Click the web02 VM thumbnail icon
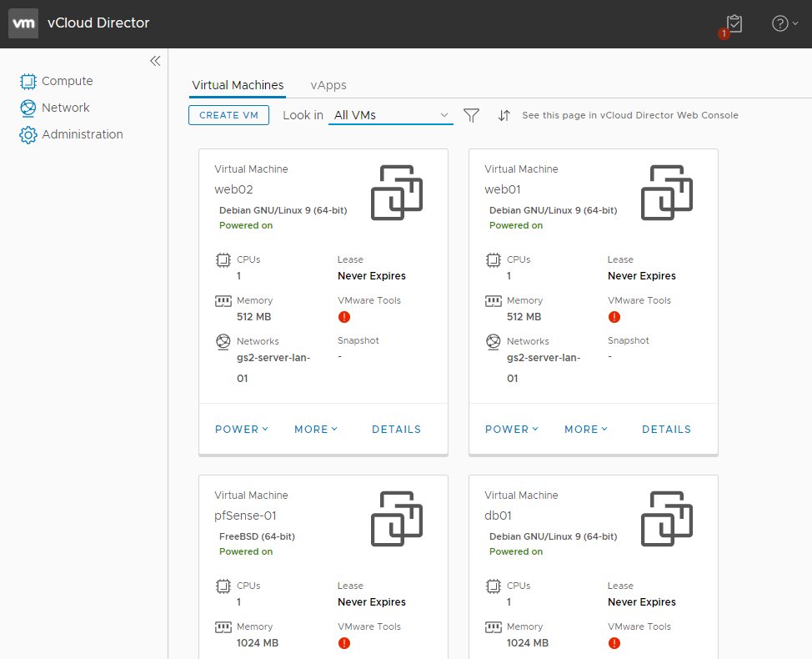 point(397,192)
